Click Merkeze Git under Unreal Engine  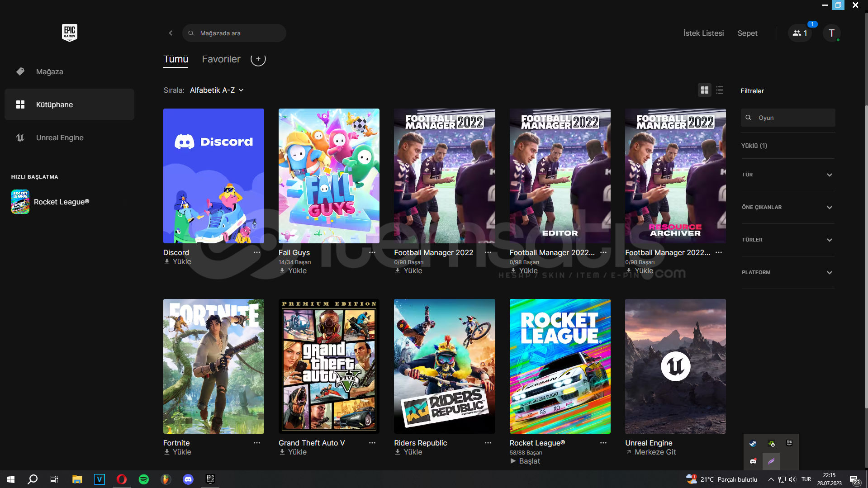[x=651, y=452]
